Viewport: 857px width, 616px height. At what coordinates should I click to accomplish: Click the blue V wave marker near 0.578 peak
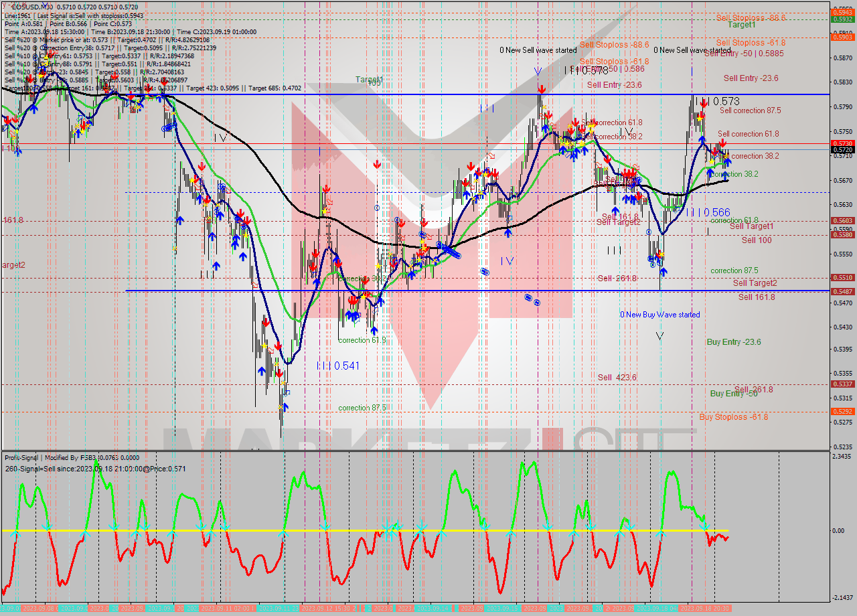(538, 71)
